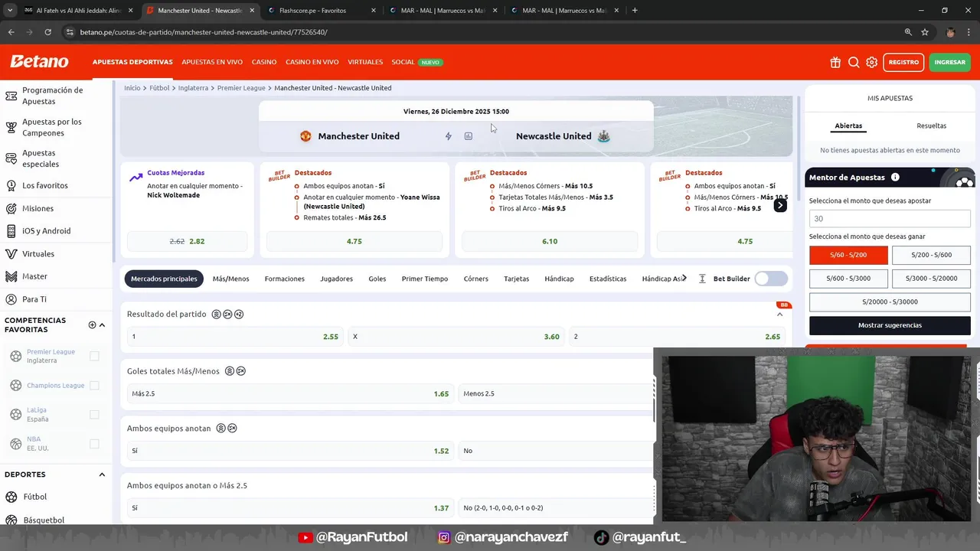
Task: Select the draw X odds 3.60
Action: [x=456, y=337]
